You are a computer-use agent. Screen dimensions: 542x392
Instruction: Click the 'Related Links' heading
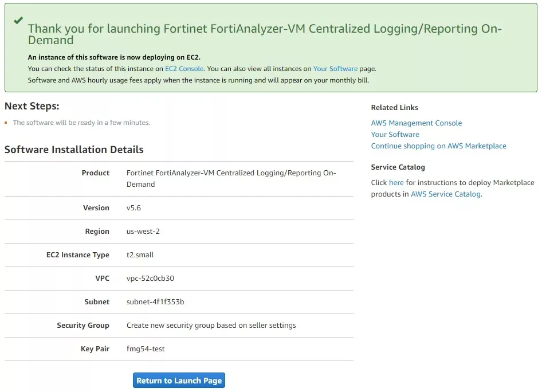[x=394, y=108]
